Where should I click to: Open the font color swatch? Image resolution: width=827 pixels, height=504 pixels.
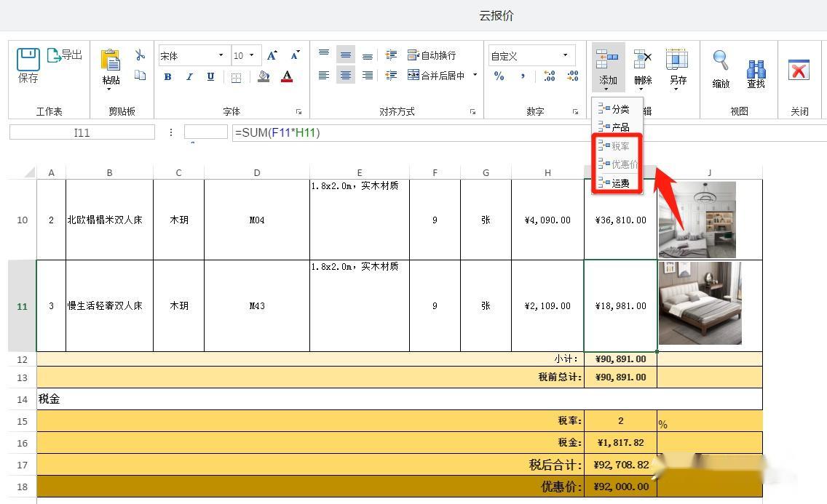(x=288, y=76)
